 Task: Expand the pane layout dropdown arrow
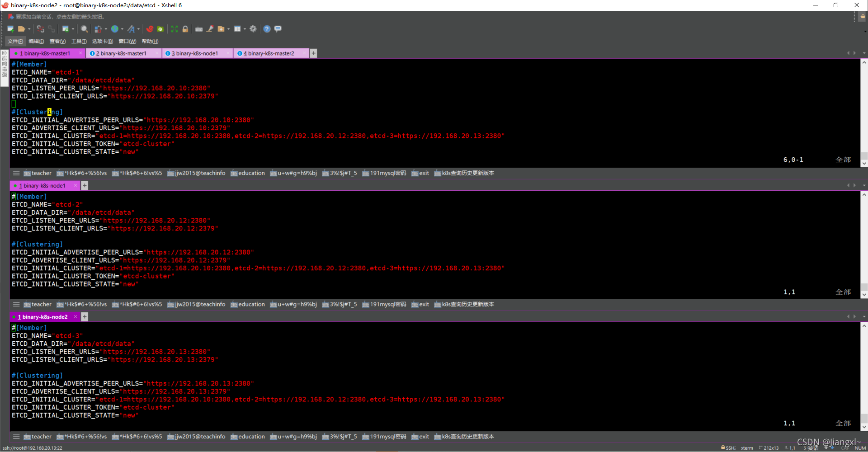[x=245, y=29]
